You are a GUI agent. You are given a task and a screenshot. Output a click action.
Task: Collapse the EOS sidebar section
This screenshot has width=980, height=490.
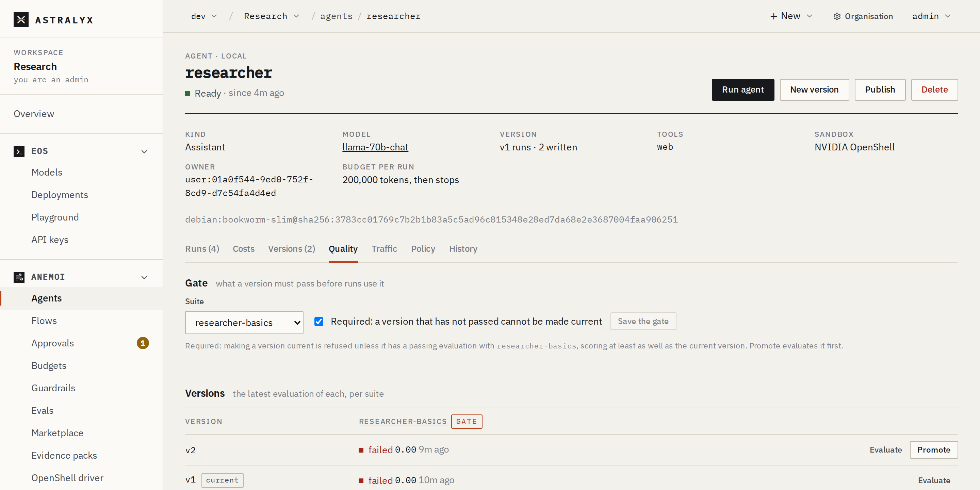(x=144, y=152)
